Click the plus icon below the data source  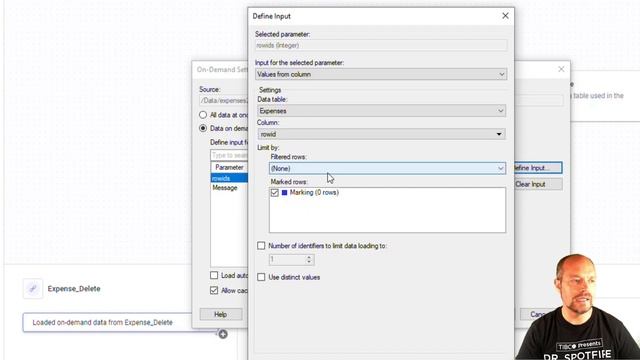pos(223,334)
